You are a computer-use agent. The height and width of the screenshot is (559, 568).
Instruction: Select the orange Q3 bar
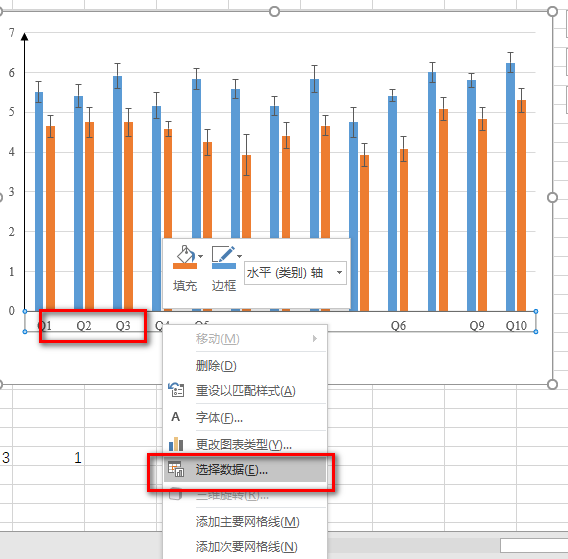click(128, 216)
